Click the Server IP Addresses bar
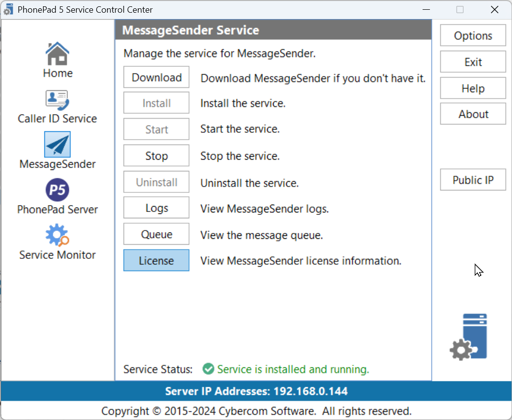This screenshot has height=420, width=512. [x=256, y=391]
